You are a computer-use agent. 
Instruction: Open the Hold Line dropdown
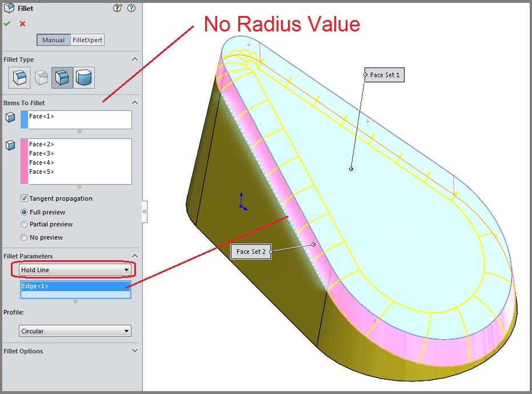coord(75,270)
